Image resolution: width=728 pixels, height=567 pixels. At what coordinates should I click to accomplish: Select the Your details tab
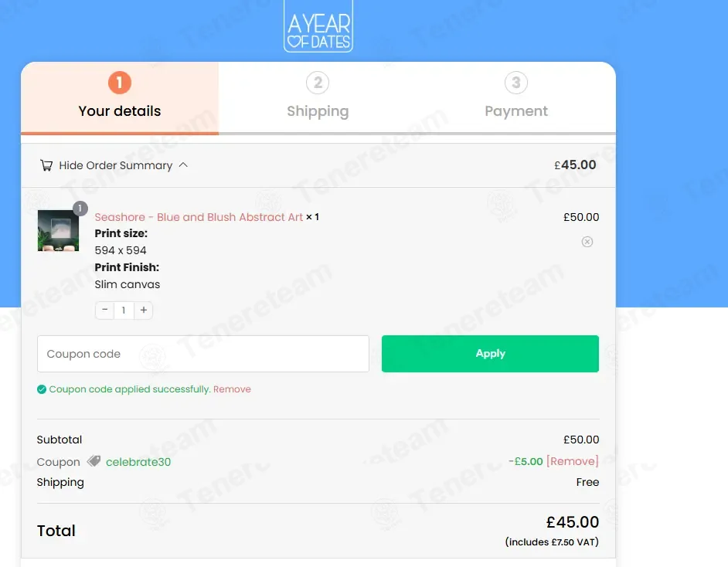point(120,98)
